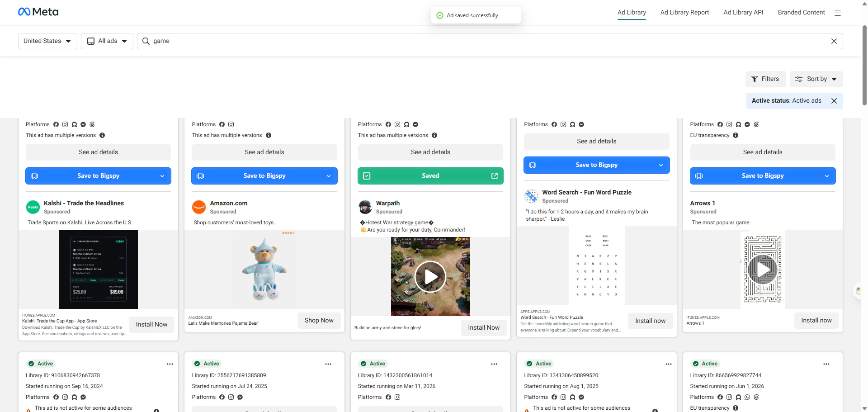Open options menu for Library ID 9106830942667378
The width and height of the screenshot is (868, 412).
(x=170, y=364)
